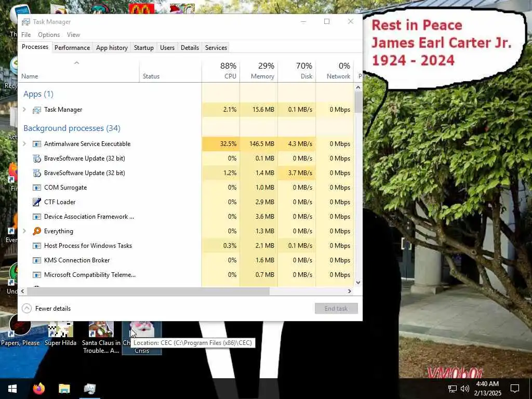Click the 3.7 MB/s disk value

click(x=300, y=173)
